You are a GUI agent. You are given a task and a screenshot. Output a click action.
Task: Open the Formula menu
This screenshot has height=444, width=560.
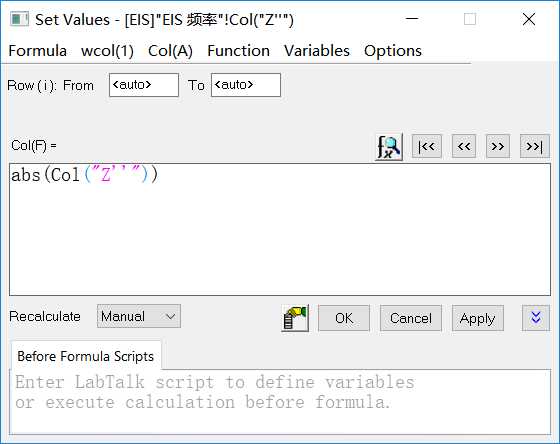[x=38, y=51]
